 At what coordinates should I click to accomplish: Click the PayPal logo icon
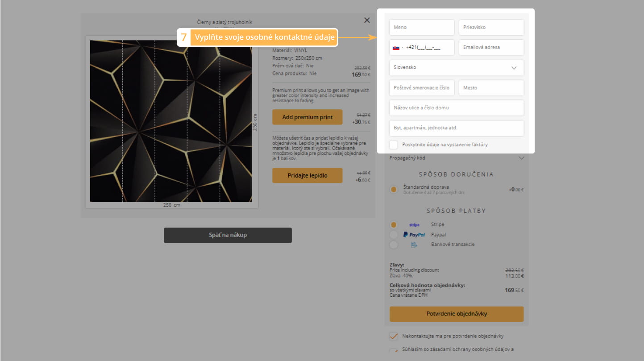(414, 235)
